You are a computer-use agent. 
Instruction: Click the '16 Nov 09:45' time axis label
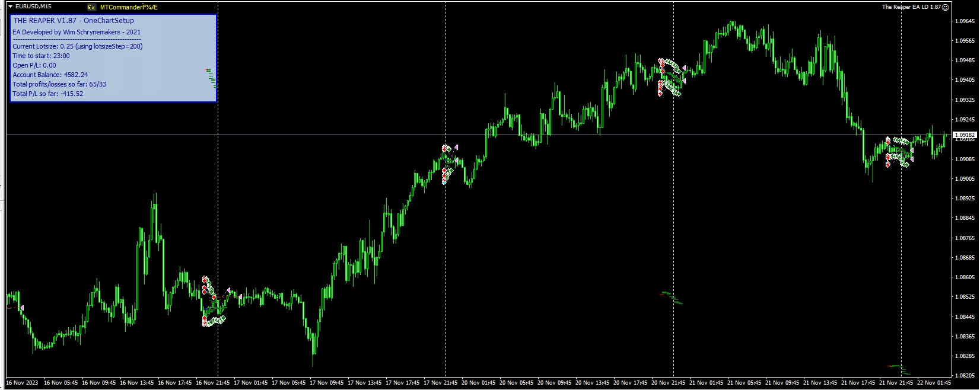98,382
